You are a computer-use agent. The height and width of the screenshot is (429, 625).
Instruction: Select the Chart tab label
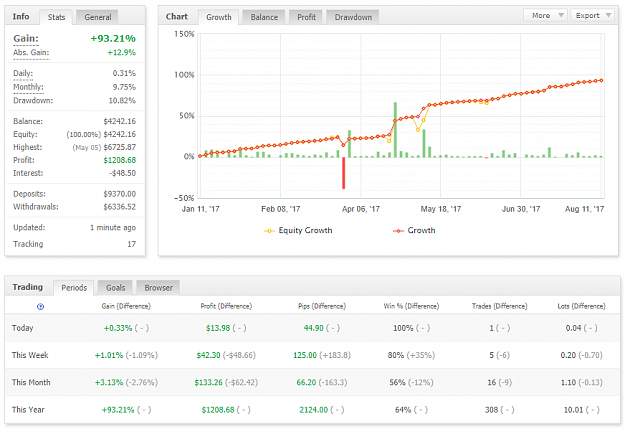[177, 16]
